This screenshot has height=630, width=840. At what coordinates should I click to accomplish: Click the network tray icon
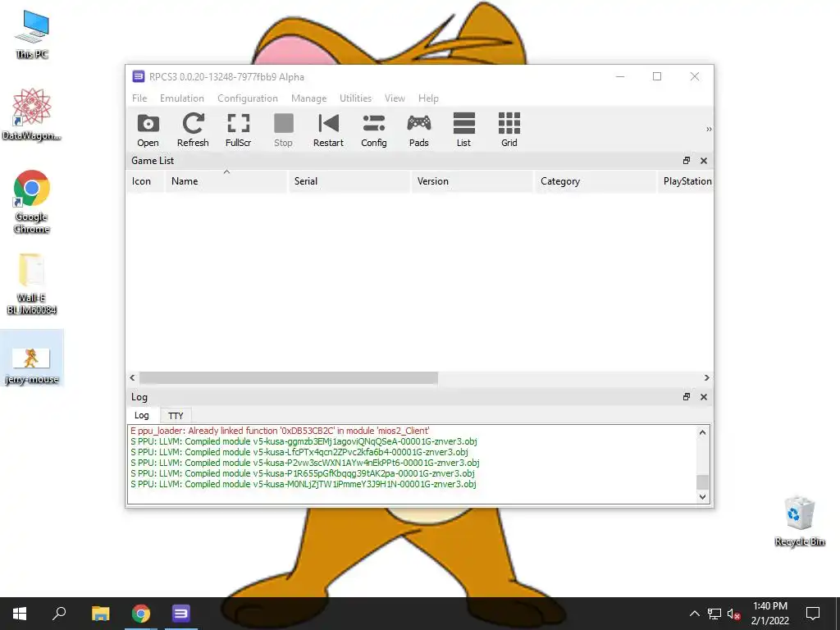(714, 614)
